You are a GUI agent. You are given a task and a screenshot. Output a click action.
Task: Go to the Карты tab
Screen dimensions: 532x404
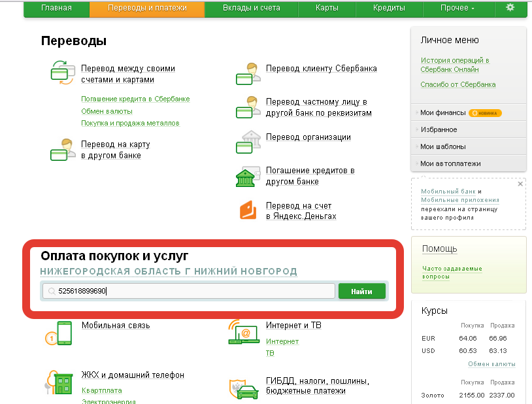click(327, 8)
